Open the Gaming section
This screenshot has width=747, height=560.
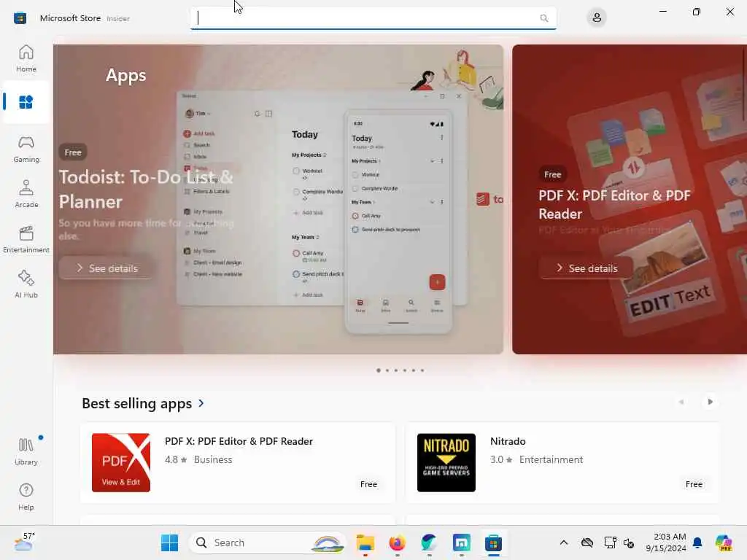26,149
